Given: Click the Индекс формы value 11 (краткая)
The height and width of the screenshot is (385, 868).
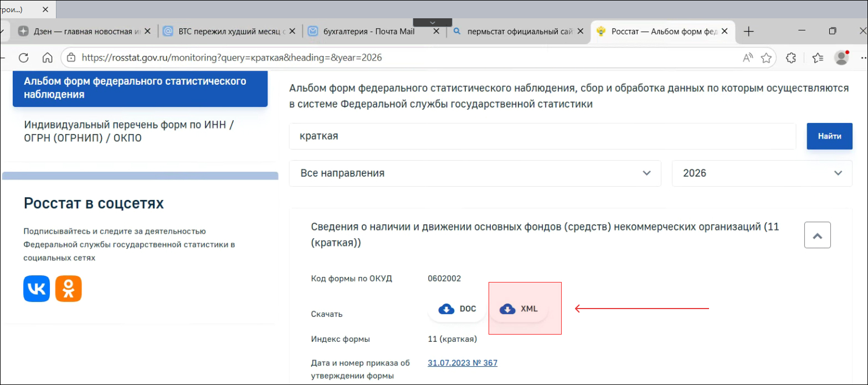Looking at the screenshot, I should click(452, 339).
